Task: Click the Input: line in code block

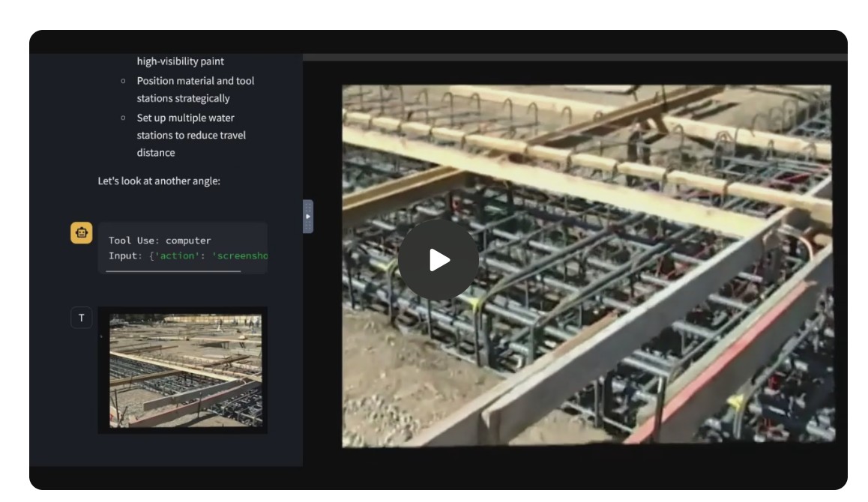Action: (124, 255)
